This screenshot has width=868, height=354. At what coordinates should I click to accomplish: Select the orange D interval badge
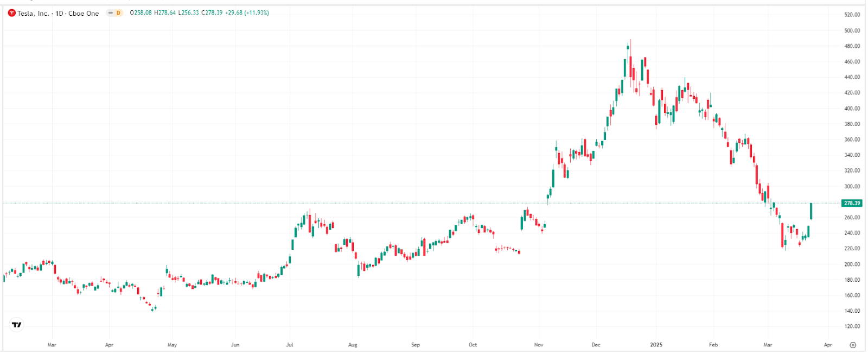pos(119,13)
